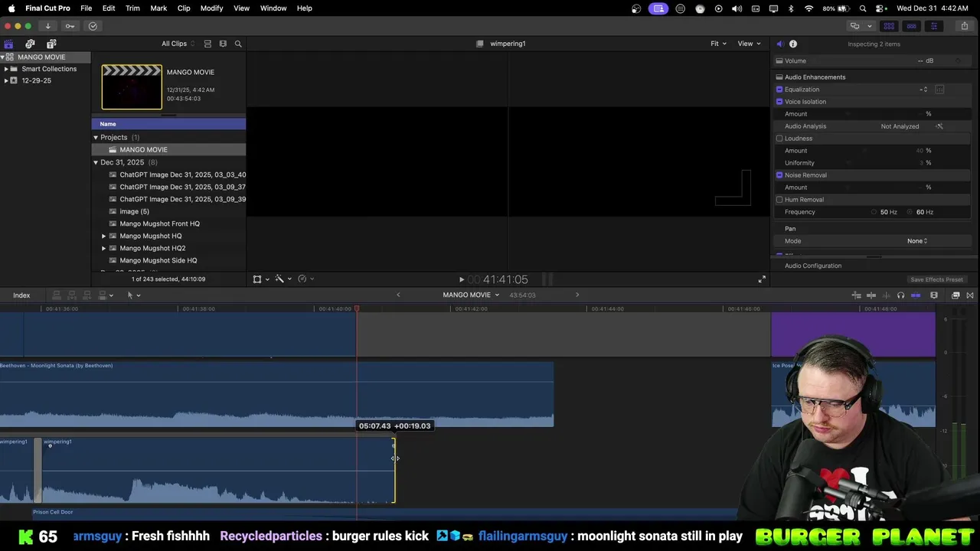This screenshot has width=980, height=551.
Task: Disable the Voice Isolation checkbox
Action: point(779,102)
